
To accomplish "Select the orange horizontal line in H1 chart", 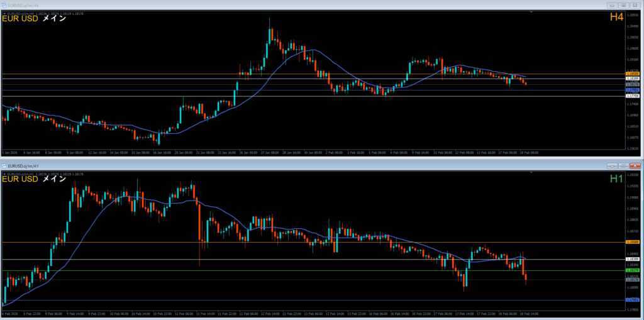I will coord(314,241).
